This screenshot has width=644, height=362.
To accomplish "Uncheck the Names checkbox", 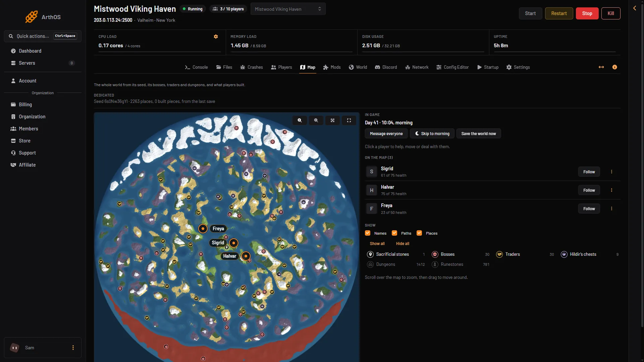I will [x=368, y=233].
